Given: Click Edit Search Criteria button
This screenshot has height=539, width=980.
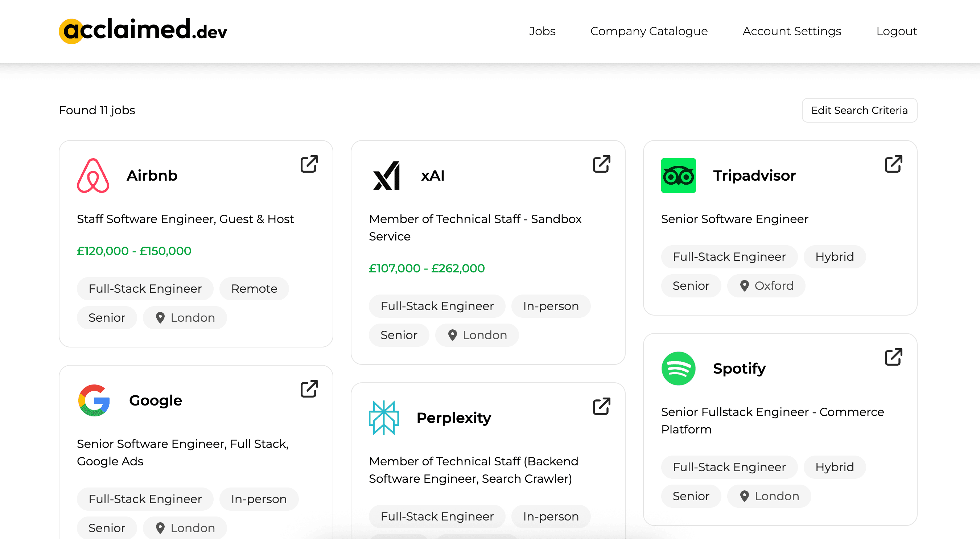Looking at the screenshot, I should pos(859,110).
